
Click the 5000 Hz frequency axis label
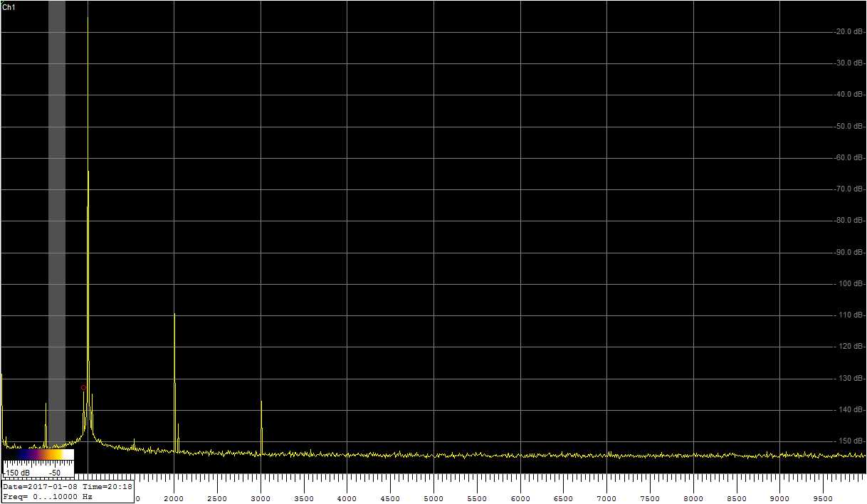point(434,499)
